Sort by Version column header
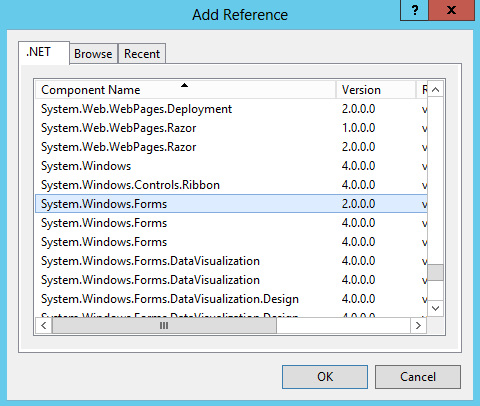Screen dimensions: 480x406 point(376,90)
